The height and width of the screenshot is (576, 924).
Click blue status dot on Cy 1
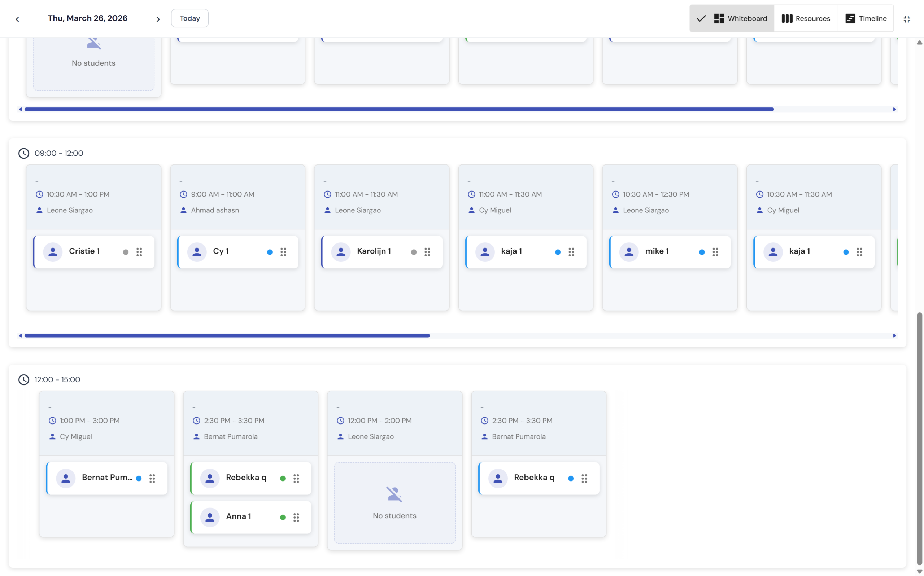(x=270, y=252)
